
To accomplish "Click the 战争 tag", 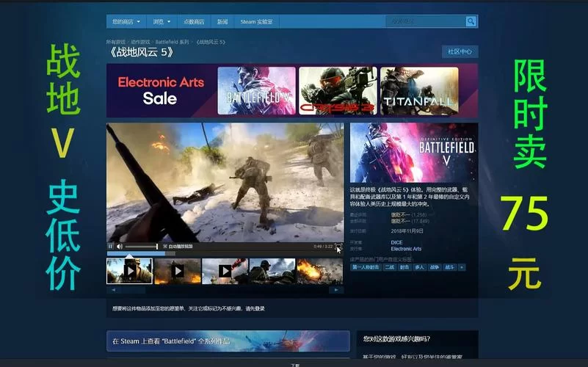I will coord(435,267).
